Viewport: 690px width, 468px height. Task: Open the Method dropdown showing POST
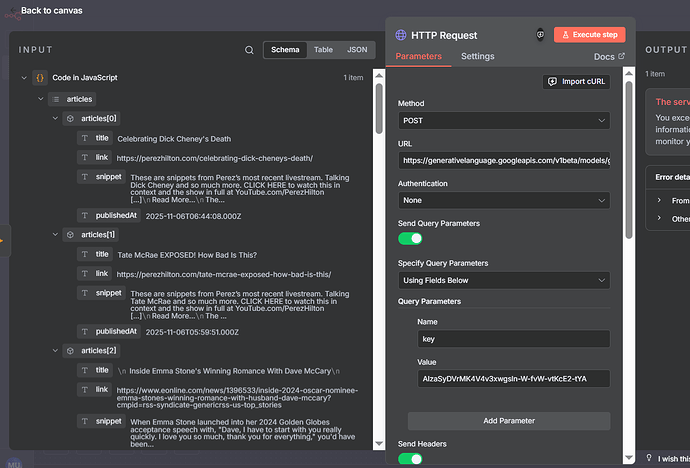click(x=504, y=120)
